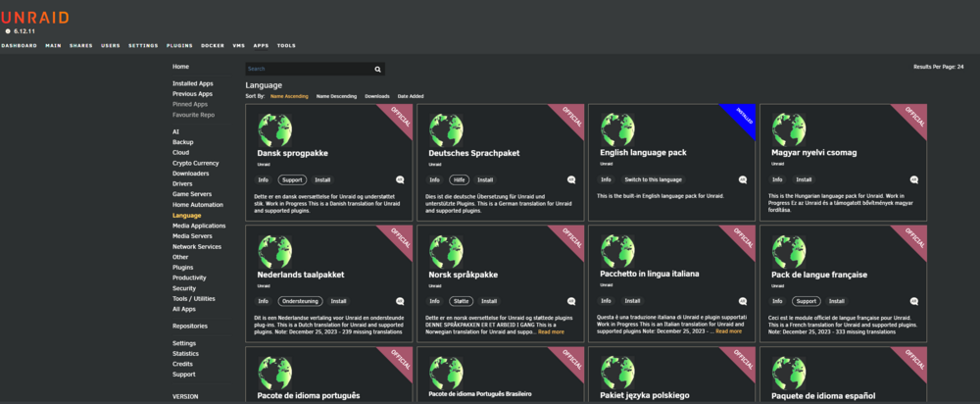The width and height of the screenshot is (980, 404).
Task: Sort apps by Name Ascending
Action: [289, 96]
